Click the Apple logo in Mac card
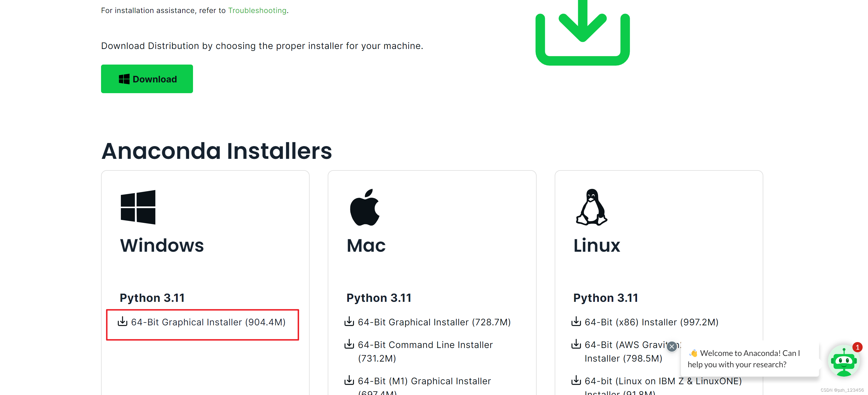Screen dimensions: 868x395 coord(365,207)
